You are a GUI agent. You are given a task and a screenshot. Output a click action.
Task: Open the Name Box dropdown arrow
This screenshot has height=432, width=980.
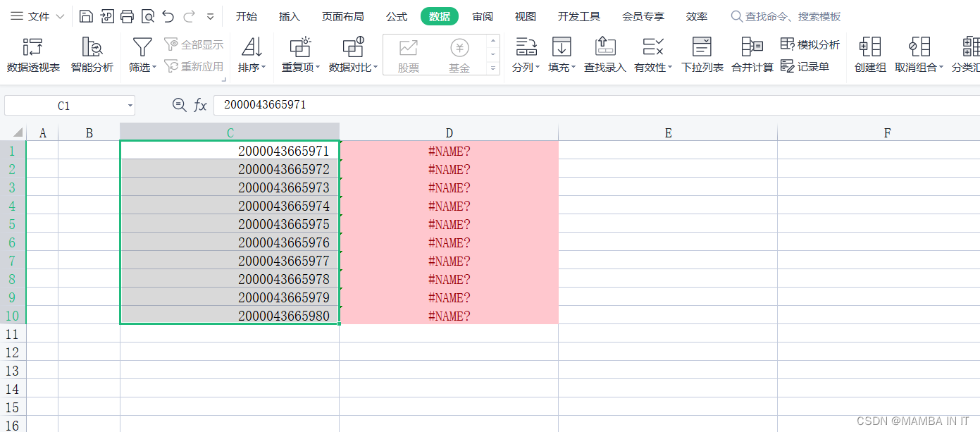pyautogui.click(x=130, y=106)
